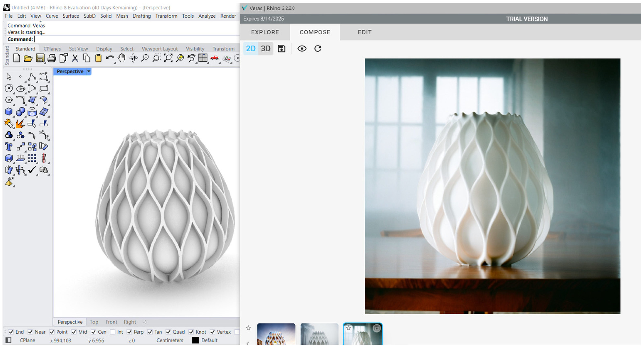Select the Box solid tool in sidebar
This screenshot has width=644, height=347.
(9, 111)
